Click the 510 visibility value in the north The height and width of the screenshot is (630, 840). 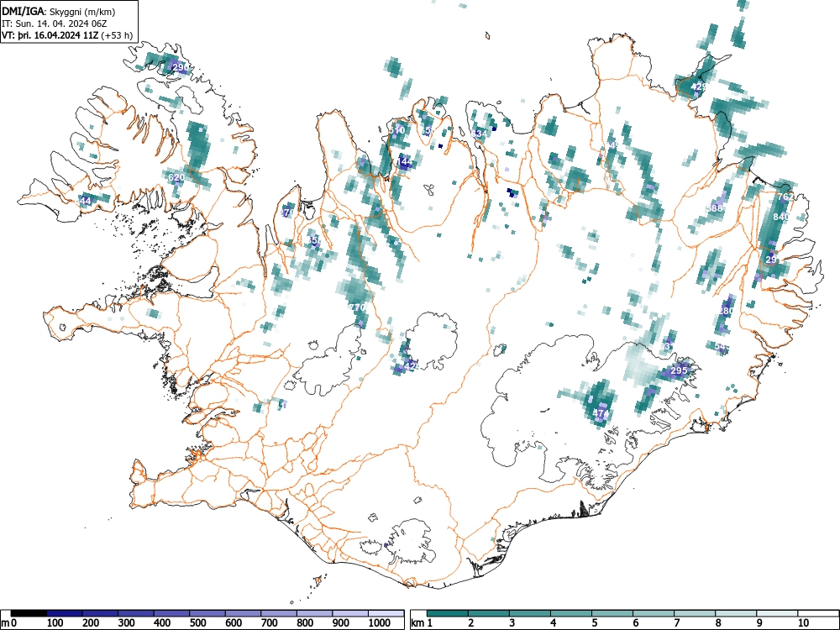397,130
